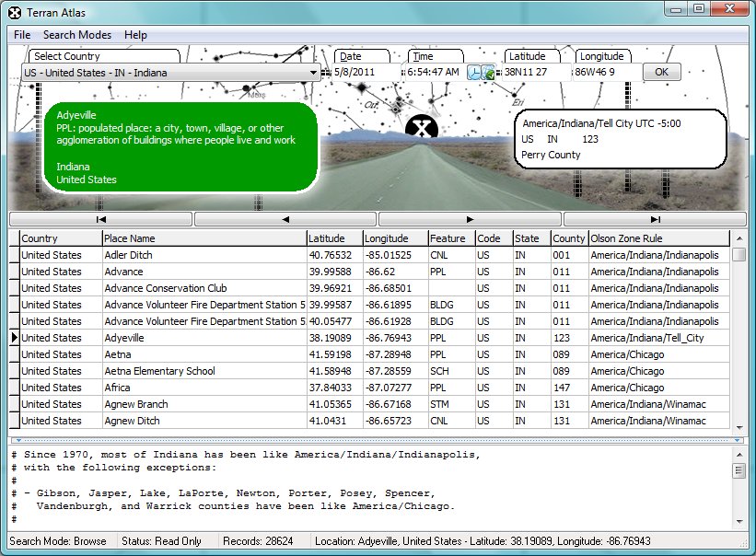Click the row selector for Adler Ditch
This screenshot has height=556, width=756.
pos(15,255)
